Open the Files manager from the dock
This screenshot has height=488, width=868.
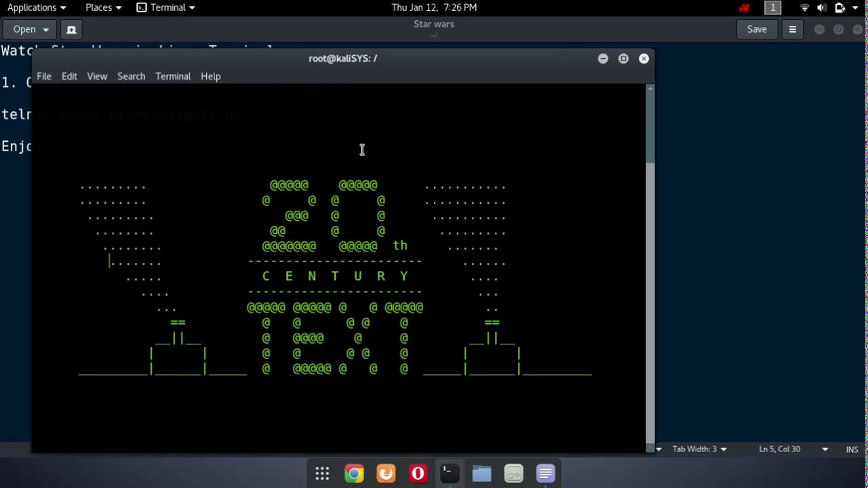(x=481, y=473)
